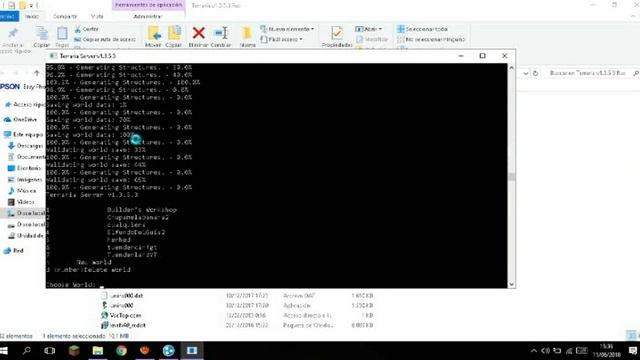Click Herramientas de aplicación tab header

[149, 5]
